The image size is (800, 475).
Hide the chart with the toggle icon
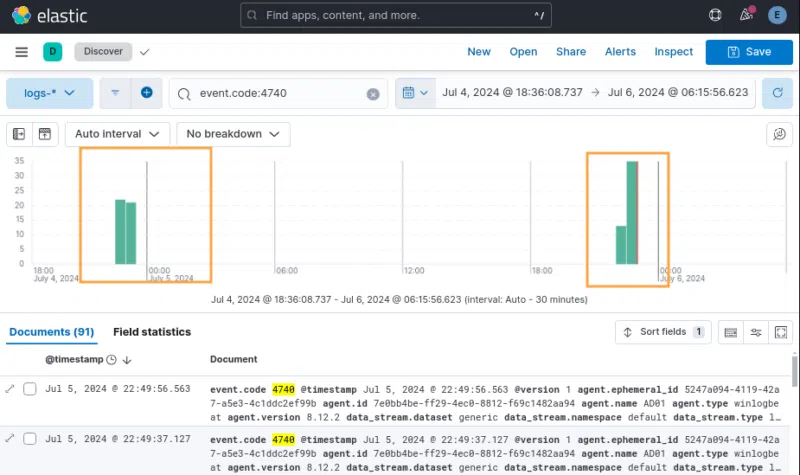point(45,134)
